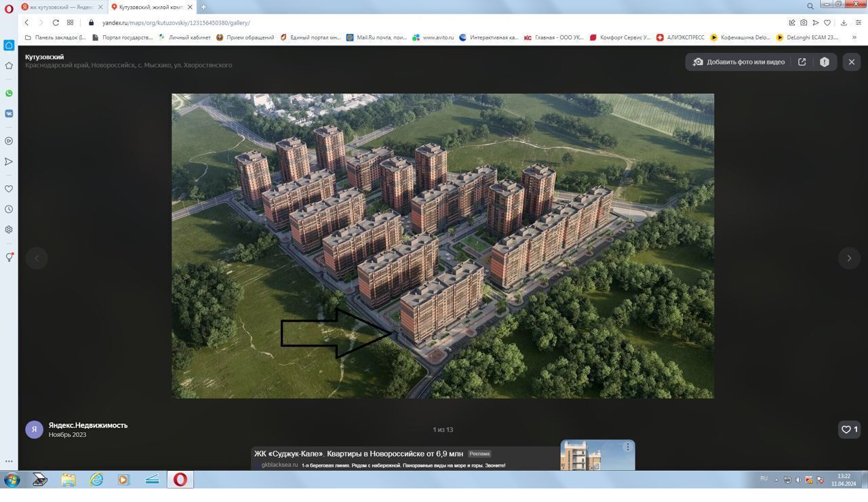Open Pinboards heart icon in the sidebar
The width and height of the screenshot is (868, 502).
(x=9, y=189)
